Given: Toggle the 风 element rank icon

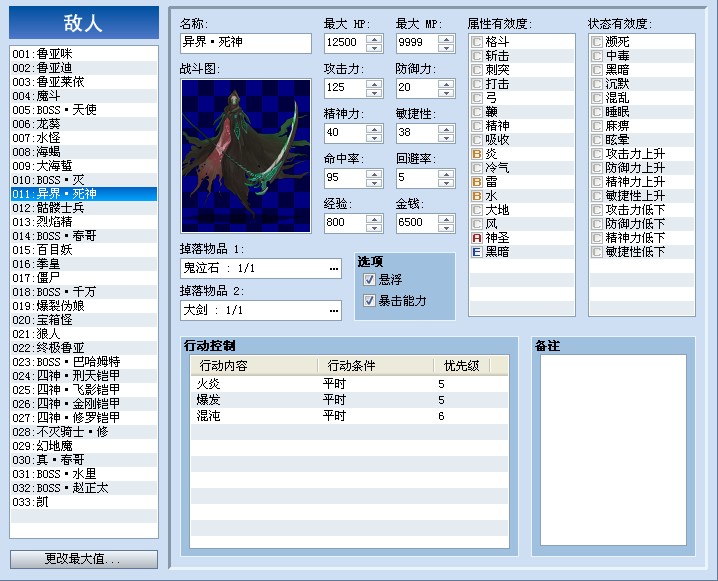Looking at the screenshot, I should click(x=477, y=224).
